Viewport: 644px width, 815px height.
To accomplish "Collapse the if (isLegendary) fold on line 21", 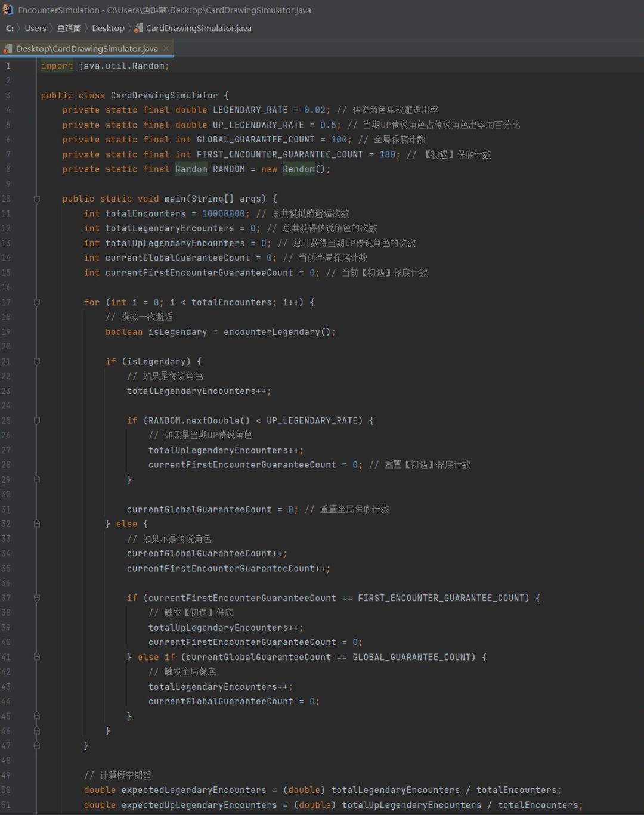I will tap(36, 361).
